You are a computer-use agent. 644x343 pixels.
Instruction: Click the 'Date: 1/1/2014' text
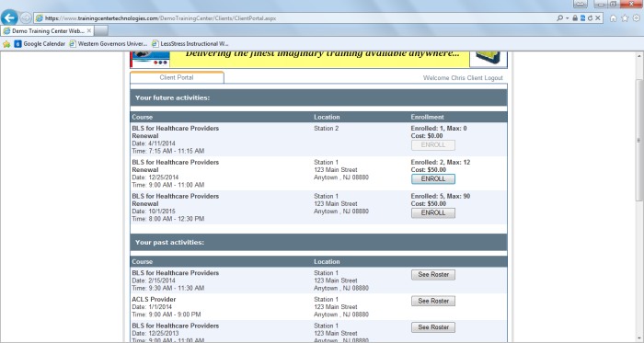point(152,306)
